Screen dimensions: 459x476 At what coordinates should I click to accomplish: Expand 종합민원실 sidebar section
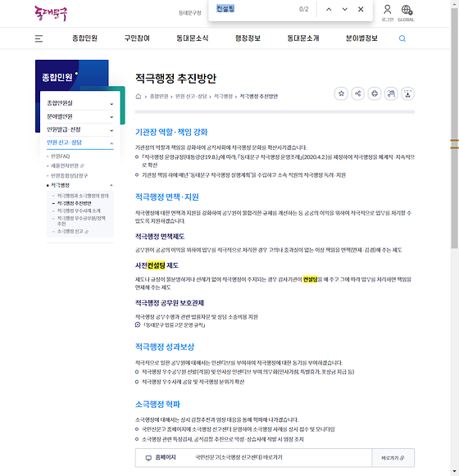pos(80,103)
